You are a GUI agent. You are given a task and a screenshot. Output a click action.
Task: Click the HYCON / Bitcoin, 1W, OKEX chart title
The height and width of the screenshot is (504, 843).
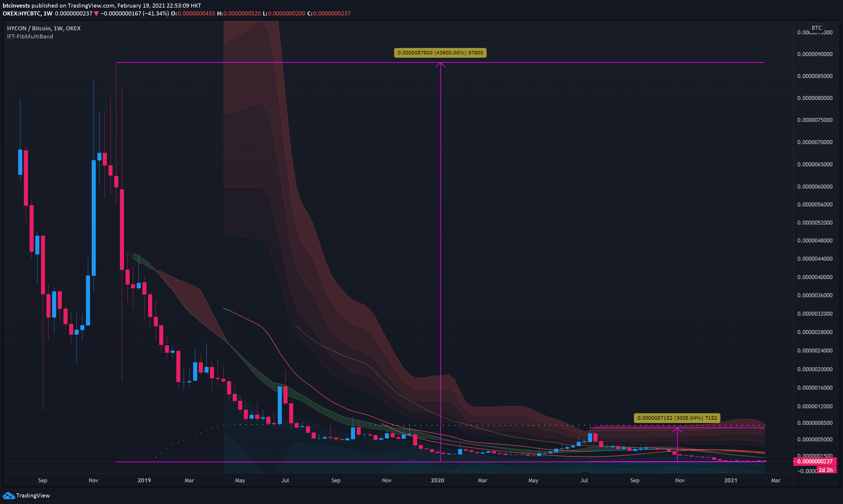44,28
